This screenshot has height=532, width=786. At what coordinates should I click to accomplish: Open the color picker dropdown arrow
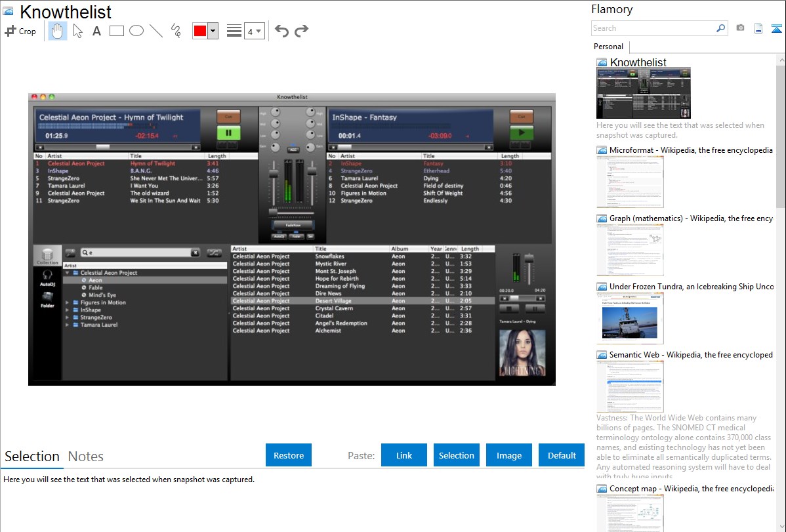click(213, 31)
